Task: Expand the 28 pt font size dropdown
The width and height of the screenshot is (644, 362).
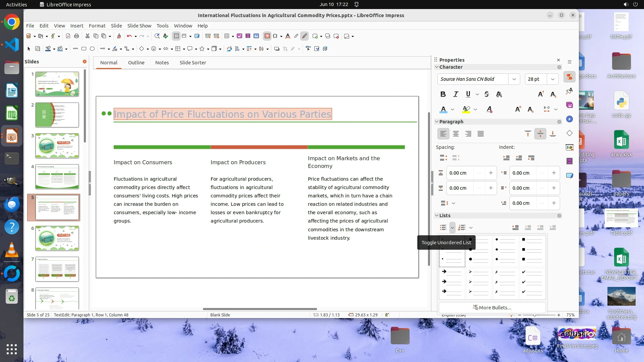Action: [x=552, y=79]
